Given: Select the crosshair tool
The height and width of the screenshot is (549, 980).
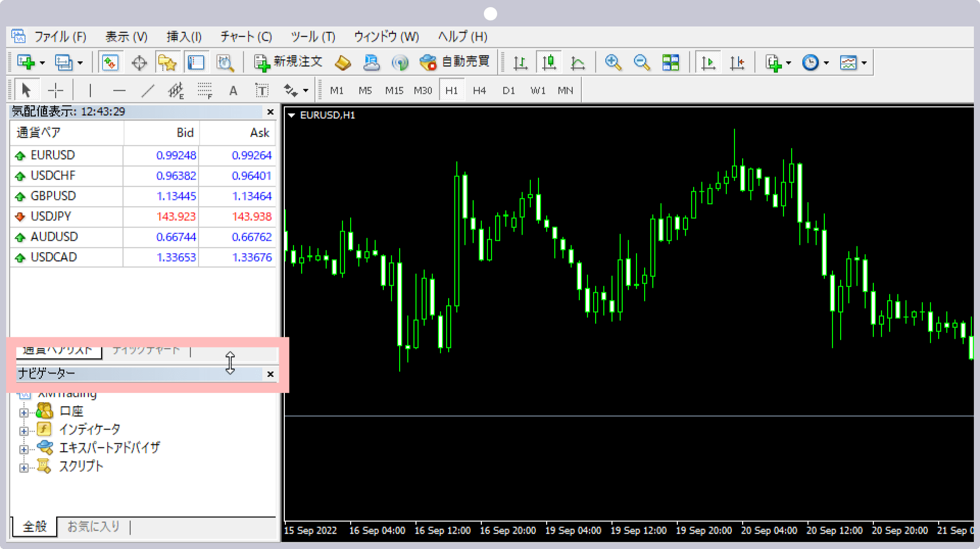Looking at the screenshot, I should pos(55,91).
